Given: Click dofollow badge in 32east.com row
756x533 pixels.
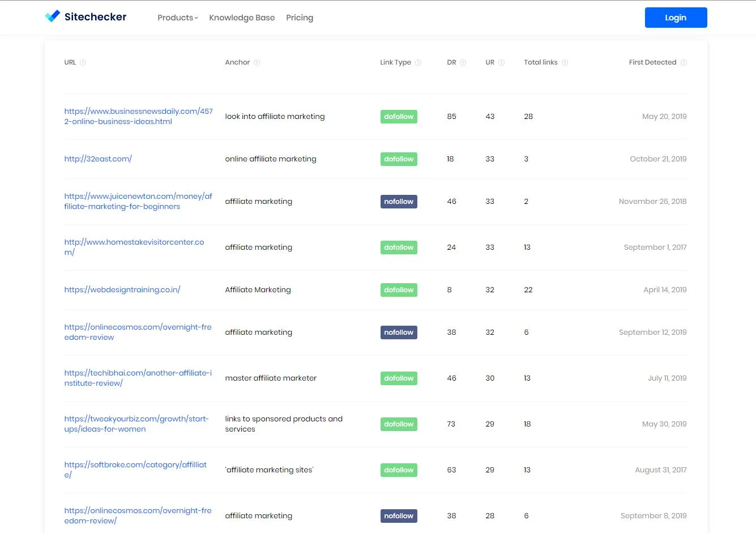Looking at the screenshot, I should click(x=399, y=159).
